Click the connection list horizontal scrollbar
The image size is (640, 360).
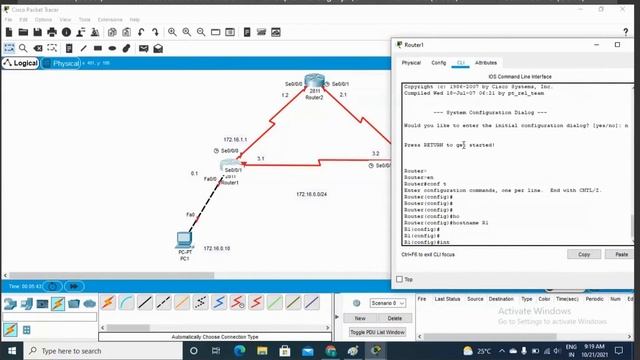click(128, 328)
